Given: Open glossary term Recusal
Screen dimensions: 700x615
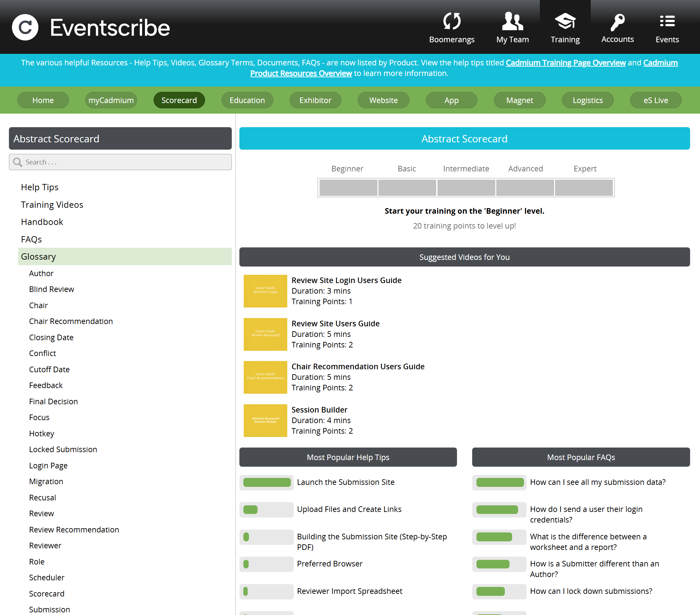Looking at the screenshot, I should point(43,497).
